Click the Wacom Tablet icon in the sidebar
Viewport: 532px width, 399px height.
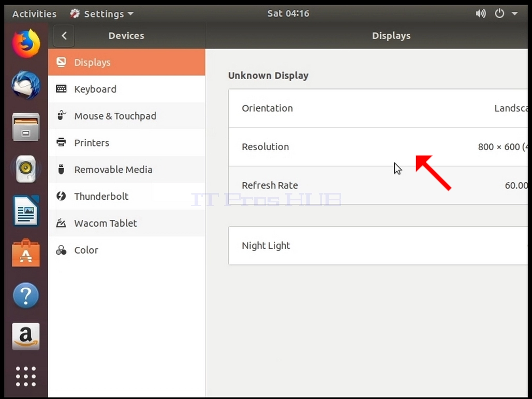pos(61,223)
